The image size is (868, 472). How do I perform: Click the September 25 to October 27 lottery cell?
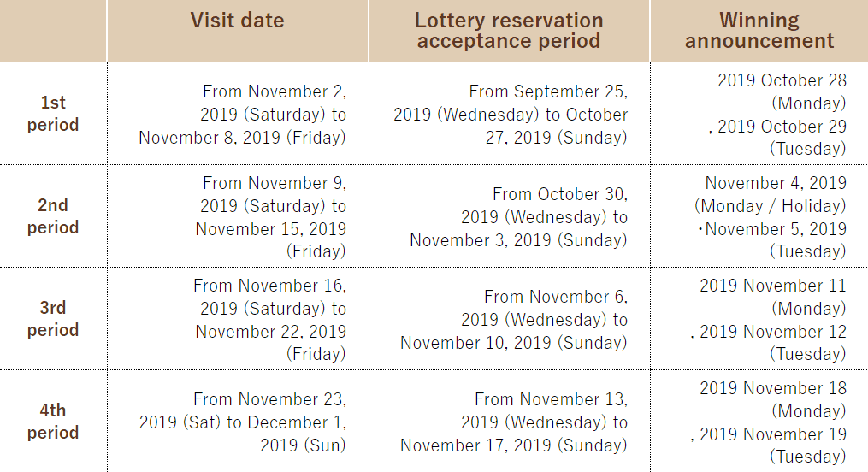coord(510,114)
